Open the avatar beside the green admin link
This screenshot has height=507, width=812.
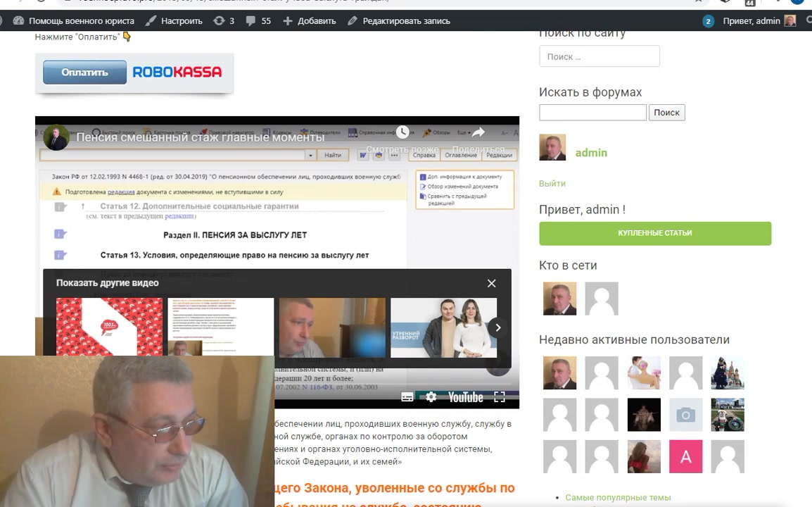click(552, 147)
